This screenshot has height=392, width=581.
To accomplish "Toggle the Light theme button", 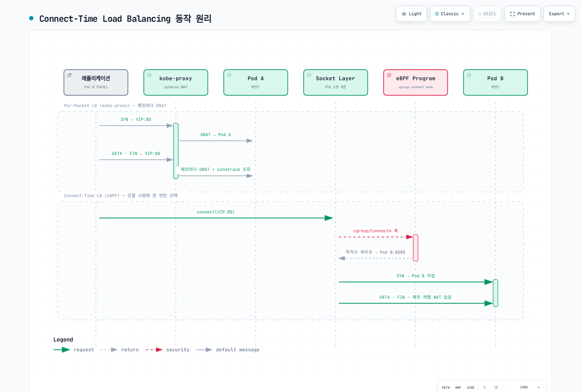I will pyautogui.click(x=411, y=14).
